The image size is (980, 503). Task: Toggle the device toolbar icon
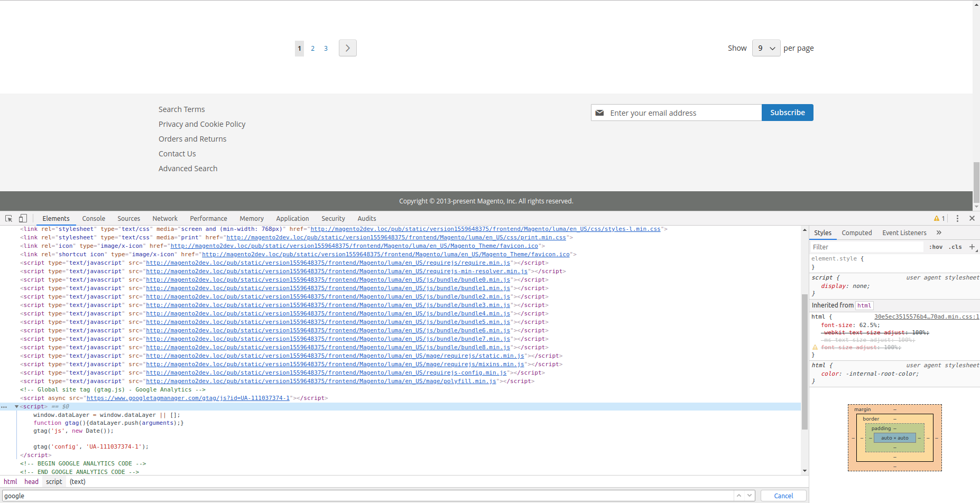pyautogui.click(x=22, y=218)
